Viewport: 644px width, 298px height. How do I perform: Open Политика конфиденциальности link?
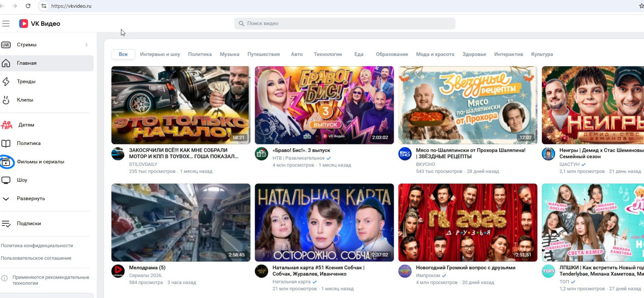(37, 246)
